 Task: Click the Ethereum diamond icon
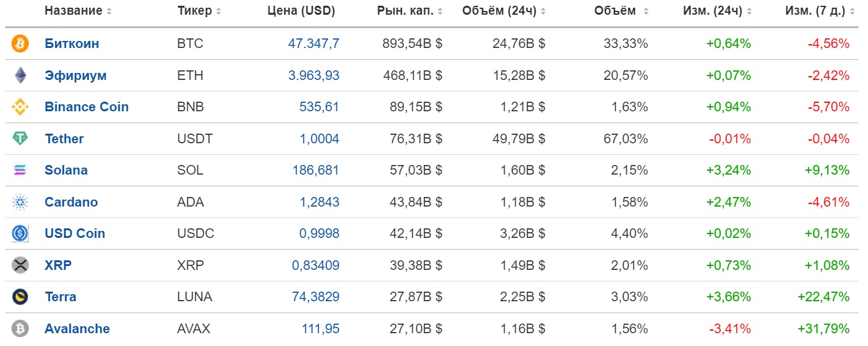click(x=20, y=75)
